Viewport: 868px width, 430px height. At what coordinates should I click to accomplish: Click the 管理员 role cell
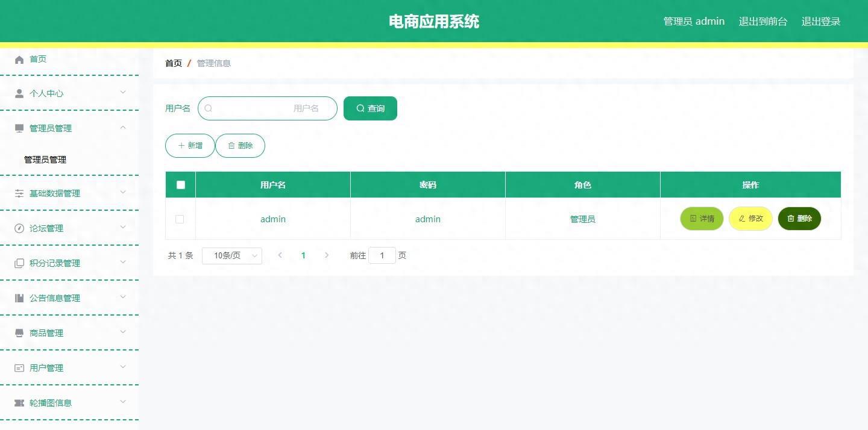pos(583,219)
